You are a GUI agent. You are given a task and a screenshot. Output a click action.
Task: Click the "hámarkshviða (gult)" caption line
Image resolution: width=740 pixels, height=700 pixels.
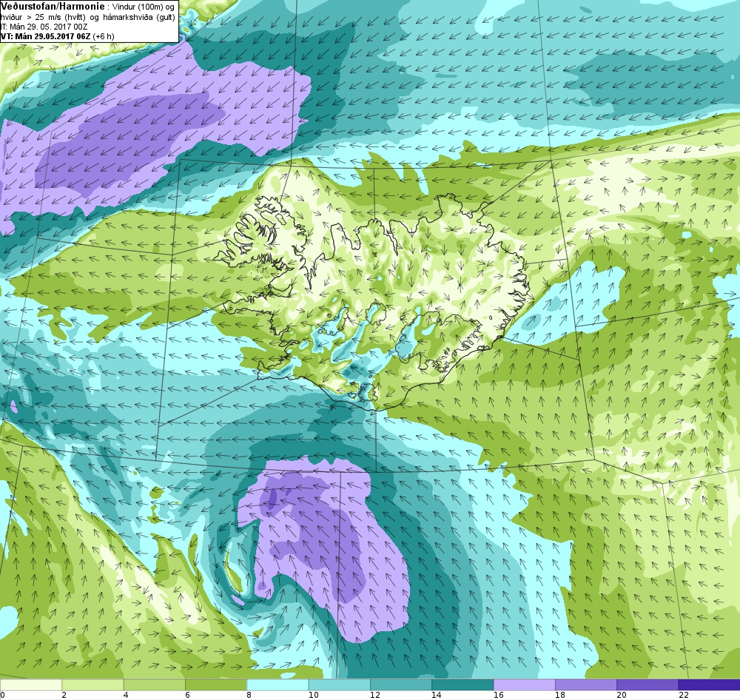click(x=139, y=17)
